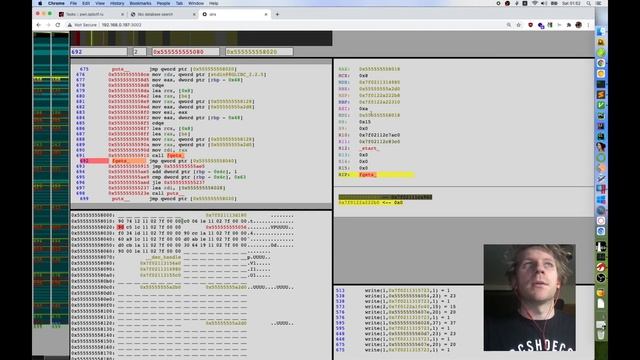The image size is (640, 360).
Task: Switch to the 'libc database search' tab
Action: (x=162, y=14)
